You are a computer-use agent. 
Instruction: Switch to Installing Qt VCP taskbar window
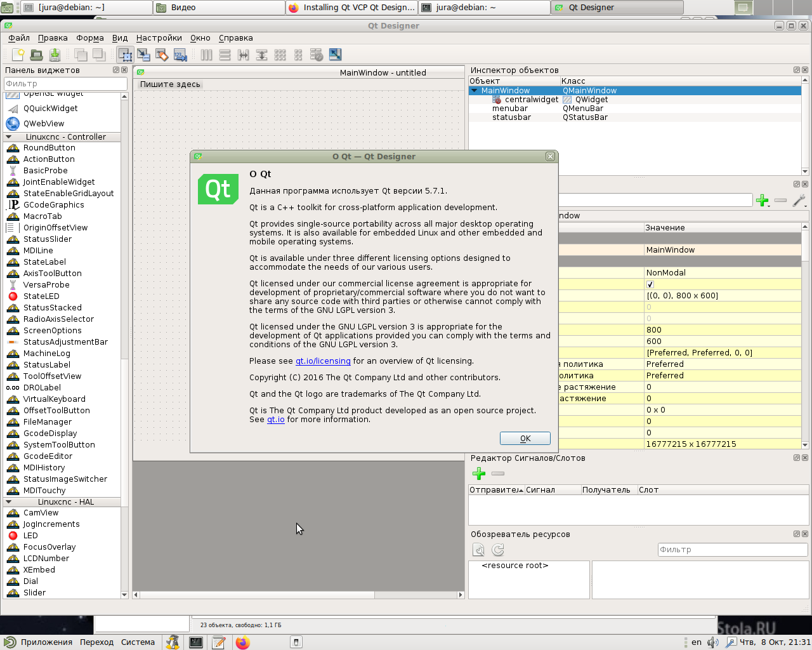pyautogui.click(x=352, y=8)
